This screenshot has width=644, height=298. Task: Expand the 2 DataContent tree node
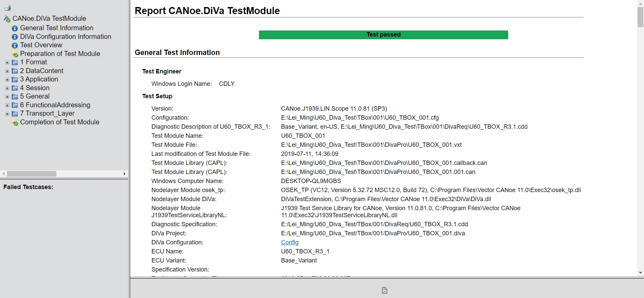click(x=7, y=71)
